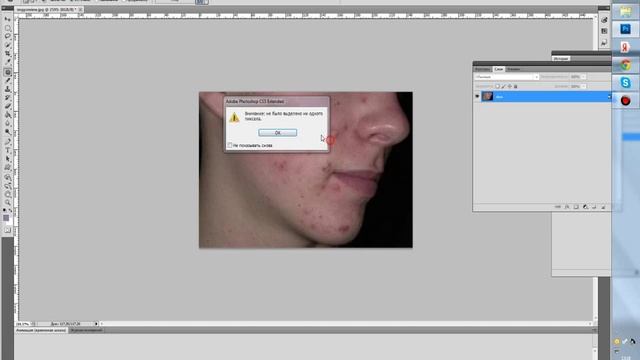Click the horizontal scrollbar below the canvas
This screenshot has width=640, height=360.
pyautogui.click(x=345, y=324)
